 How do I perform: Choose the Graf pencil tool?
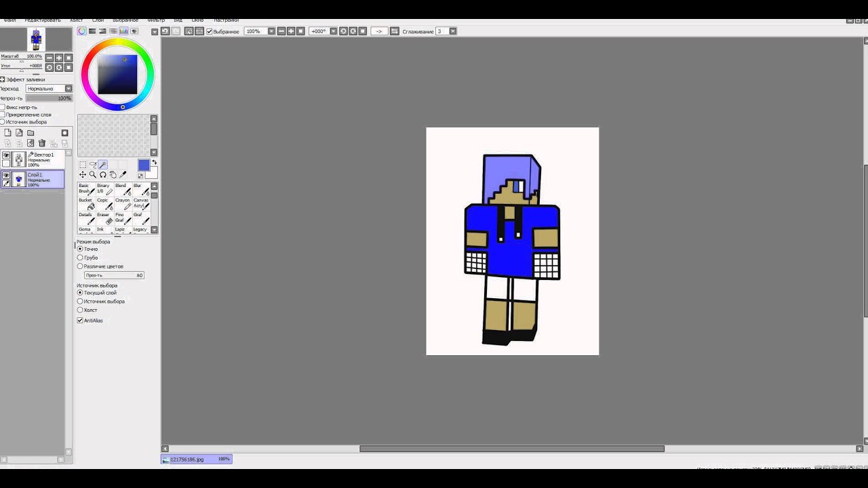coord(141,219)
